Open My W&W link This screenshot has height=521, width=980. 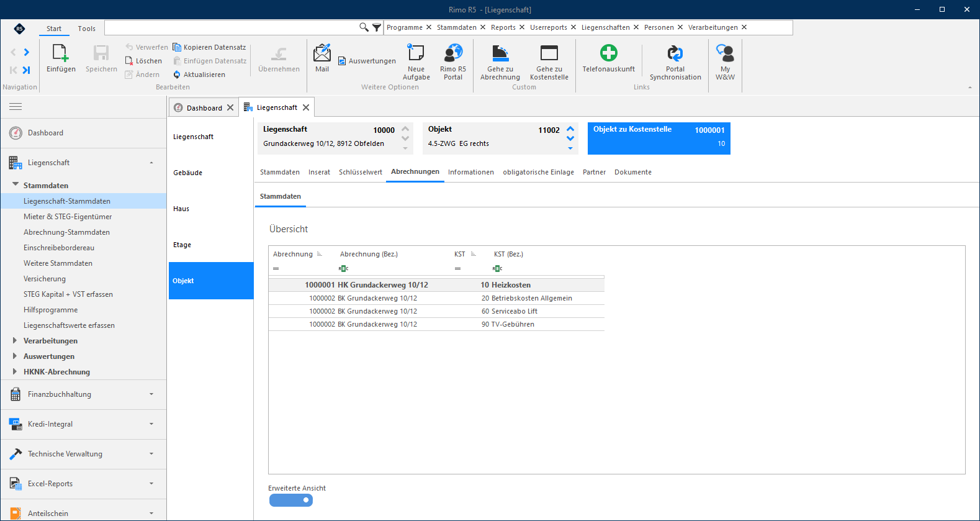click(725, 53)
